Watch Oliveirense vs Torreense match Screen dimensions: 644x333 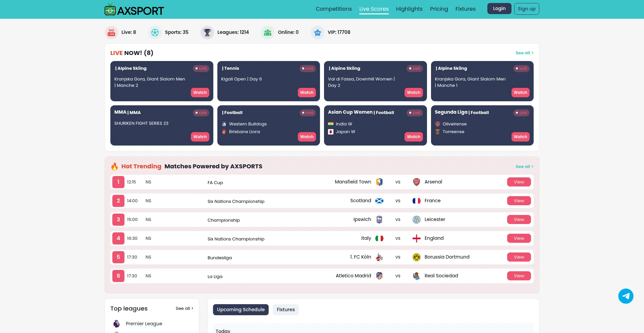521,137
